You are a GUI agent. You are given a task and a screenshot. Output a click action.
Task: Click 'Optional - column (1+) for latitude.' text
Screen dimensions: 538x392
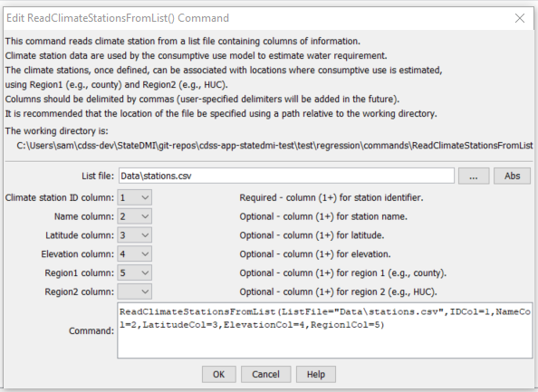pos(312,235)
